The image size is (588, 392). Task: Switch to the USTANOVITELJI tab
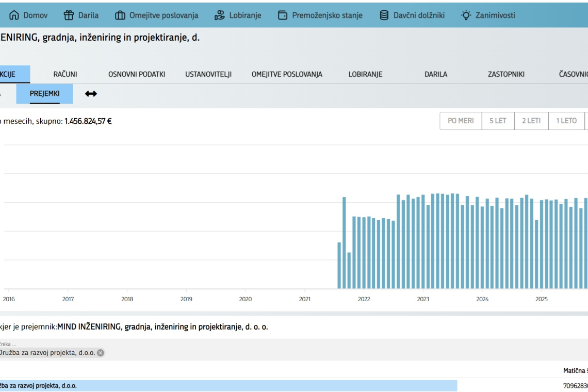(208, 74)
